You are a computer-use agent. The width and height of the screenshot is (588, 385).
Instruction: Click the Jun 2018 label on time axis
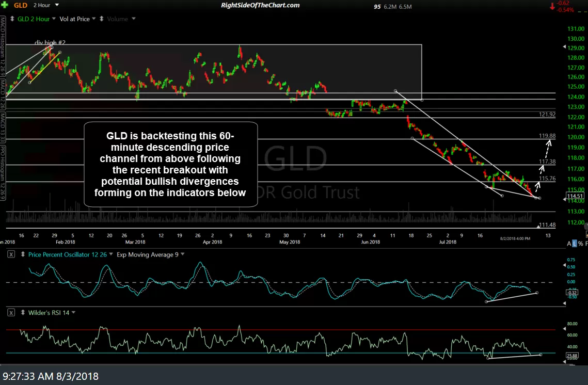click(x=371, y=242)
